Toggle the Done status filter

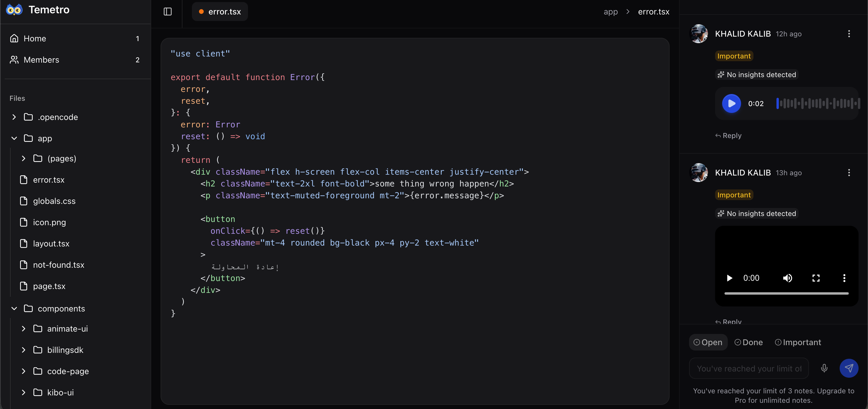coord(749,342)
